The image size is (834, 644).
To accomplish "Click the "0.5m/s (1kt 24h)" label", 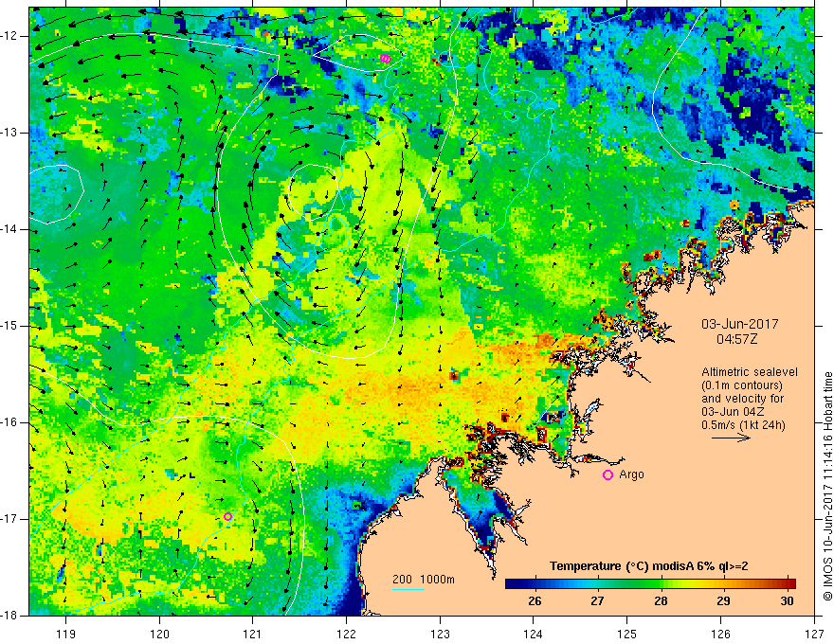I will pyautogui.click(x=743, y=425).
